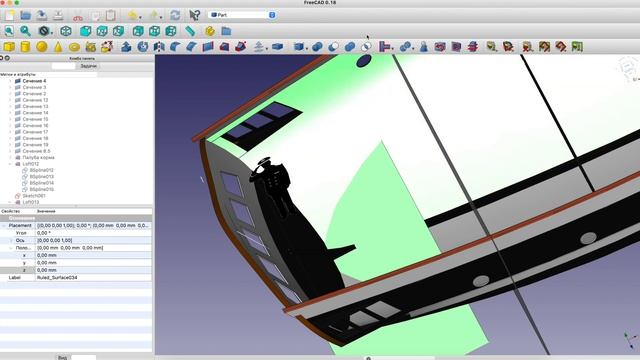Image resolution: width=640 pixels, height=360 pixels.
Task: Set the top view
Action: pyautogui.click(x=102, y=31)
